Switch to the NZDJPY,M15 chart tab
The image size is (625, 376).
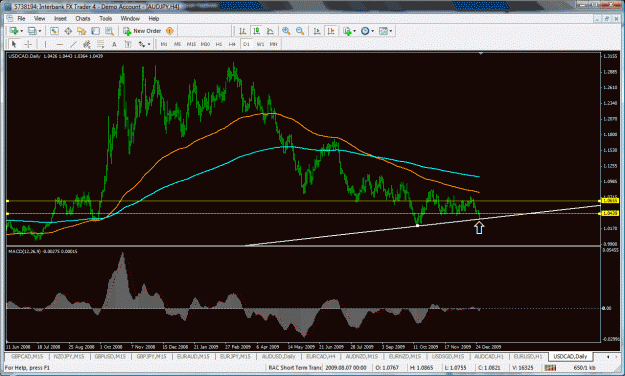69,356
